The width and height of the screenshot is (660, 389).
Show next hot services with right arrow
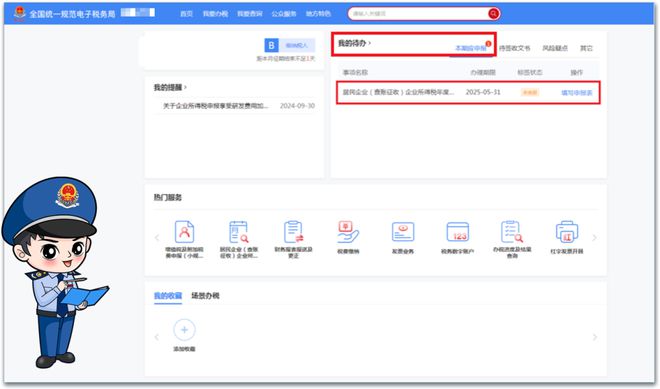594,238
